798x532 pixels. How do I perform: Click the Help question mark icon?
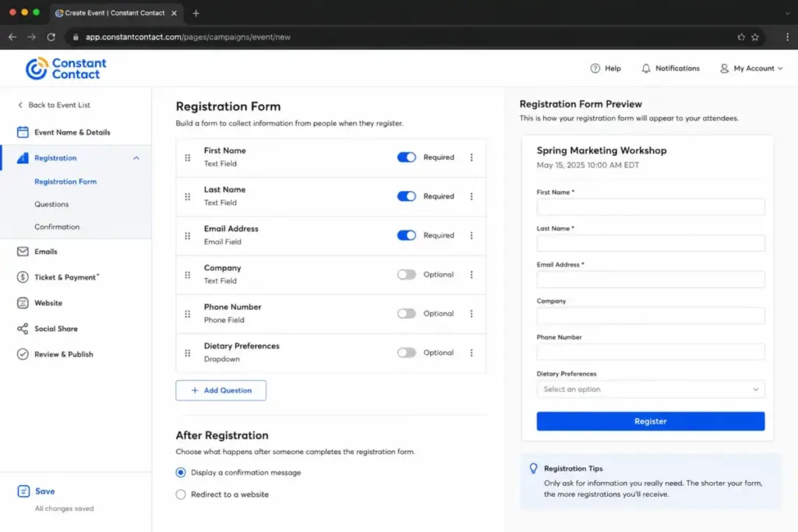(595, 68)
